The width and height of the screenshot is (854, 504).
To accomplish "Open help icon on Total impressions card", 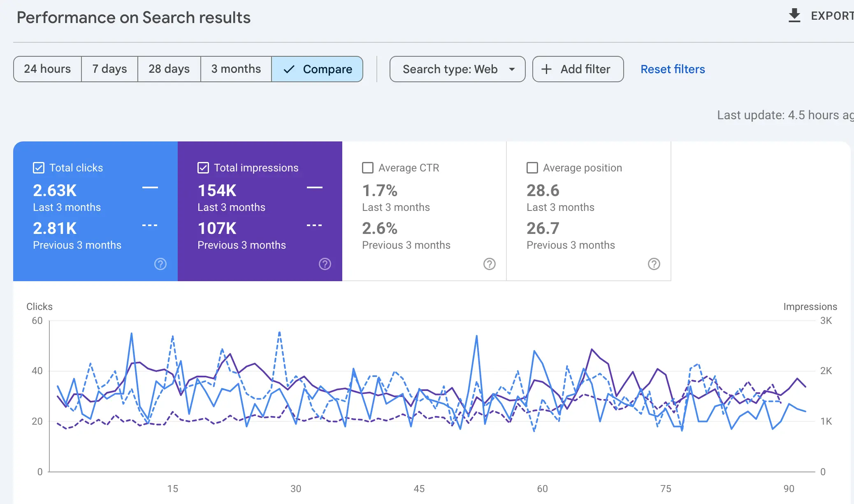I will click(x=325, y=264).
